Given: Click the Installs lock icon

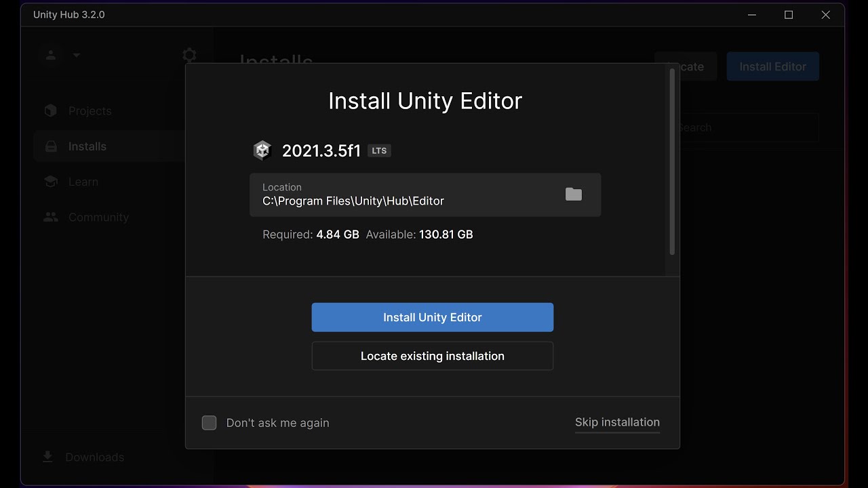Looking at the screenshot, I should pyautogui.click(x=51, y=146).
